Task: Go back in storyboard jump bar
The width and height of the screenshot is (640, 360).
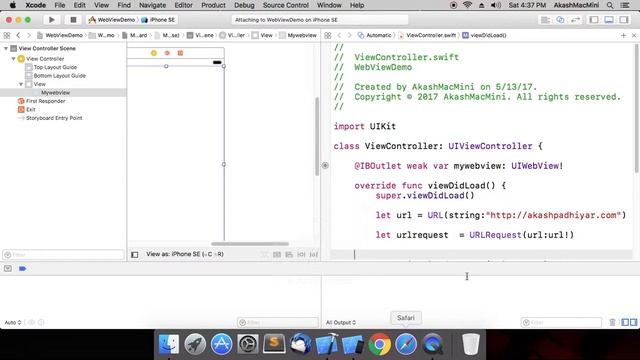Action: coord(18,36)
